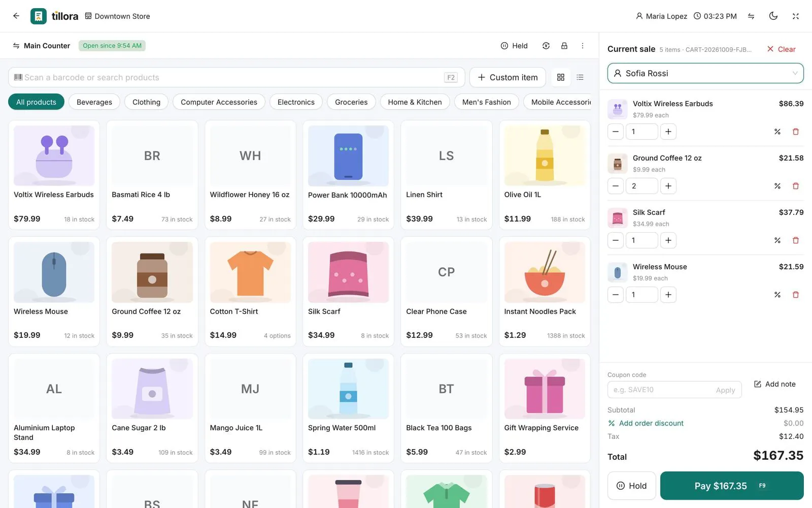Viewport: 812px width, 508px height.
Task: Filter by Electronics category
Action: [x=296, y=102]
